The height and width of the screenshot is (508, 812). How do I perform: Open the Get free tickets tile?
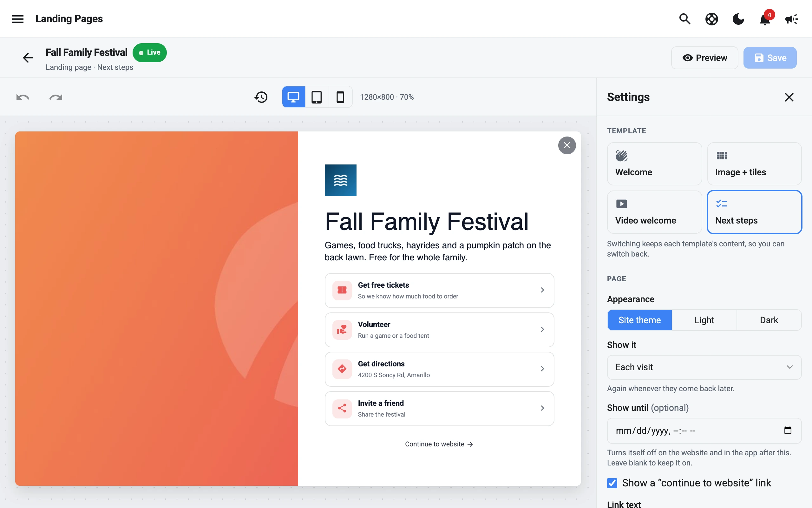pos(439,290)
